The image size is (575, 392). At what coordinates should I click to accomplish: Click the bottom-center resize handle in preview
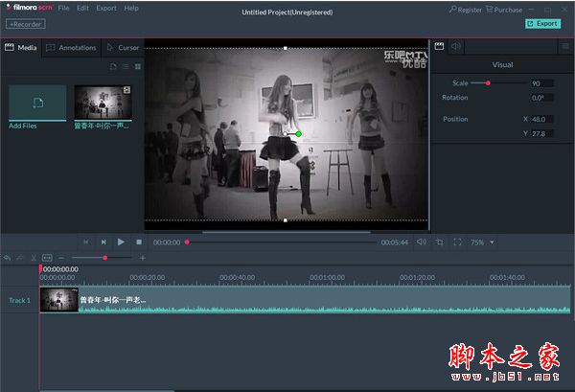click(286, 220)
